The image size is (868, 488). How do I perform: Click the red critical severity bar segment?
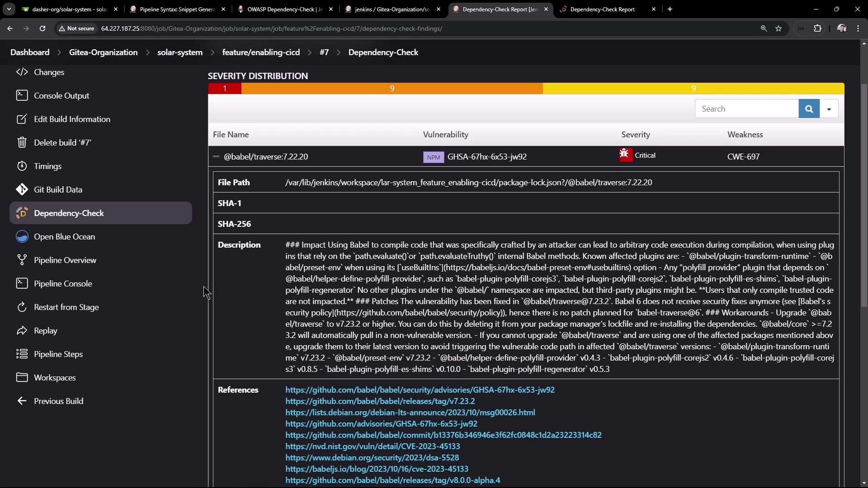point(224,89)
